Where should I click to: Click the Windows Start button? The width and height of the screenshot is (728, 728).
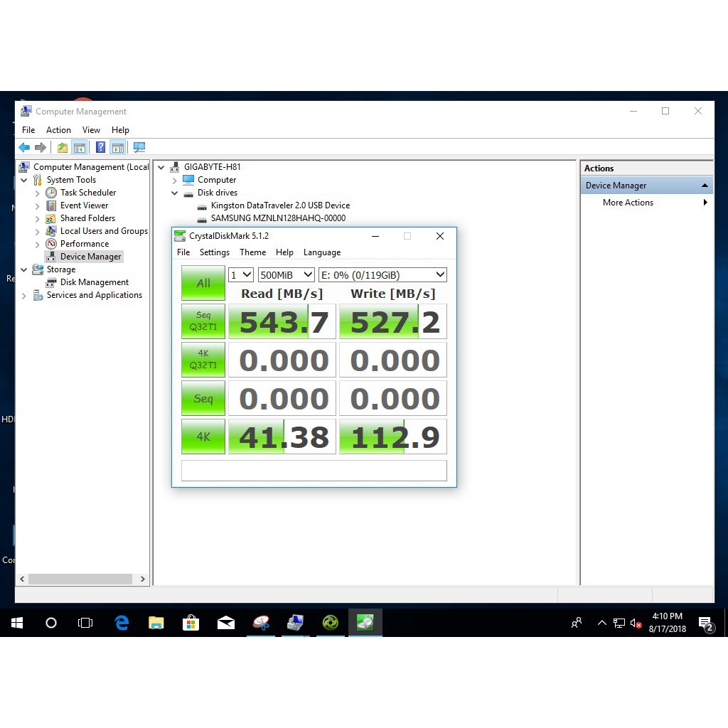(17, 623)
